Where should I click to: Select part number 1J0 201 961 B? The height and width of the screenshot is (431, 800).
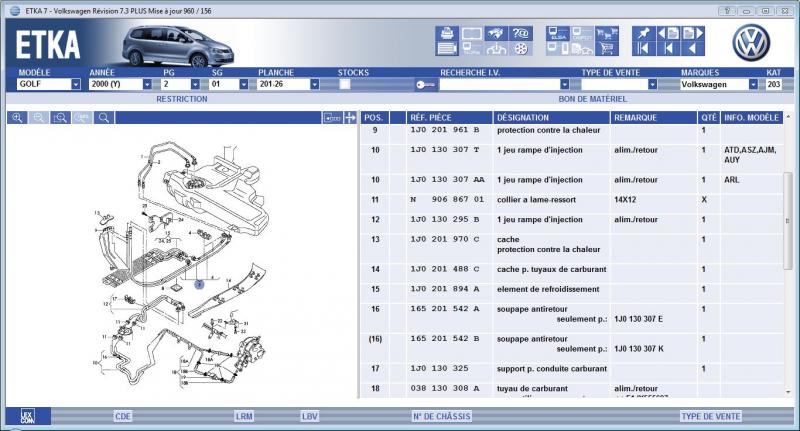coord(445,130)
